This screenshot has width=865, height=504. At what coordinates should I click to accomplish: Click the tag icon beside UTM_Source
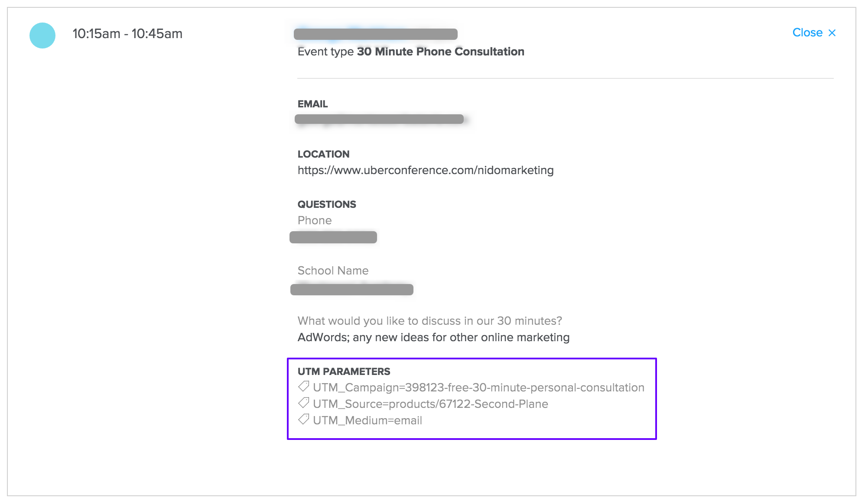tap(304, 403)
